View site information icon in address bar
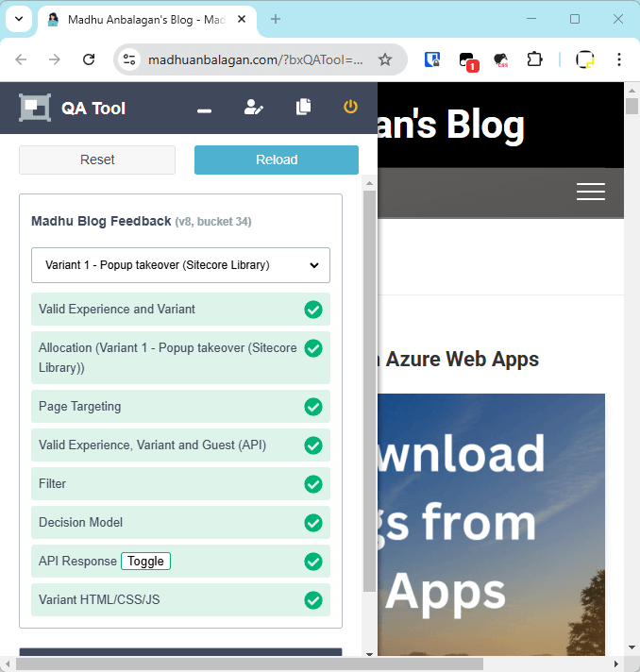640x672 pixels. [129, 59]
